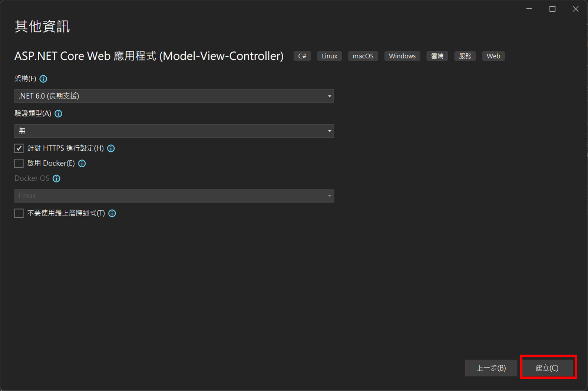The height and width of the screenshot is (391, 588).
Task: Enable the 啟用 Docker checkbox
Action: coord(19,164)
